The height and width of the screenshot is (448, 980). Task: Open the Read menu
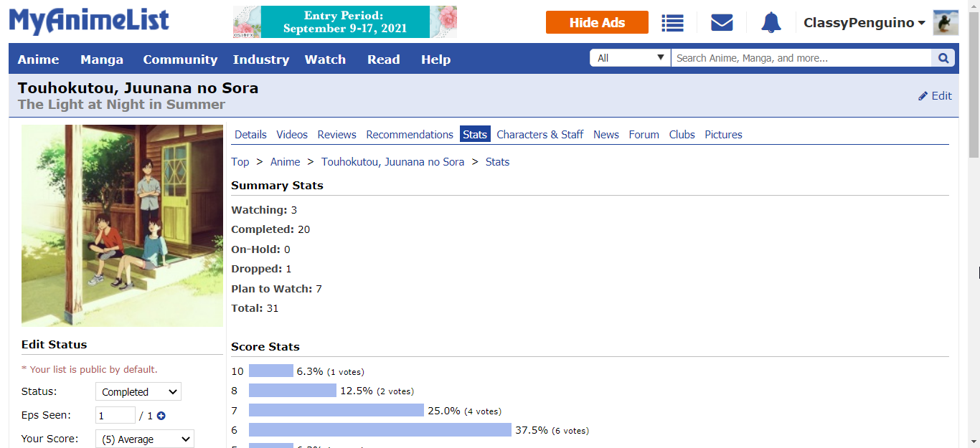coord(384,59)
